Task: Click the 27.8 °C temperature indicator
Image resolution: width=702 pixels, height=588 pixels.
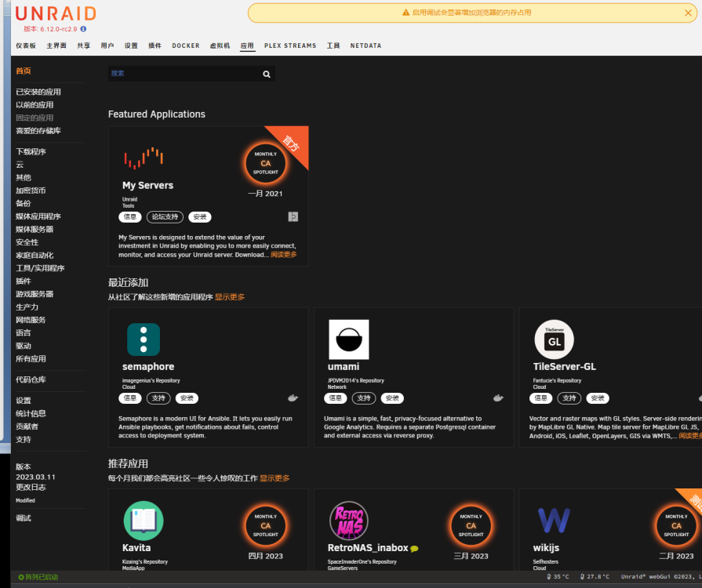Action: (595, 577)
